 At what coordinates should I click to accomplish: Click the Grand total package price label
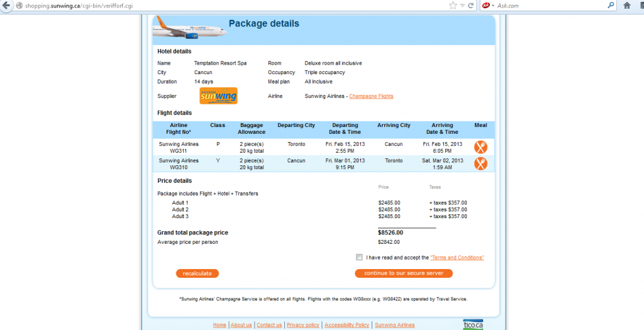[192, 233]
